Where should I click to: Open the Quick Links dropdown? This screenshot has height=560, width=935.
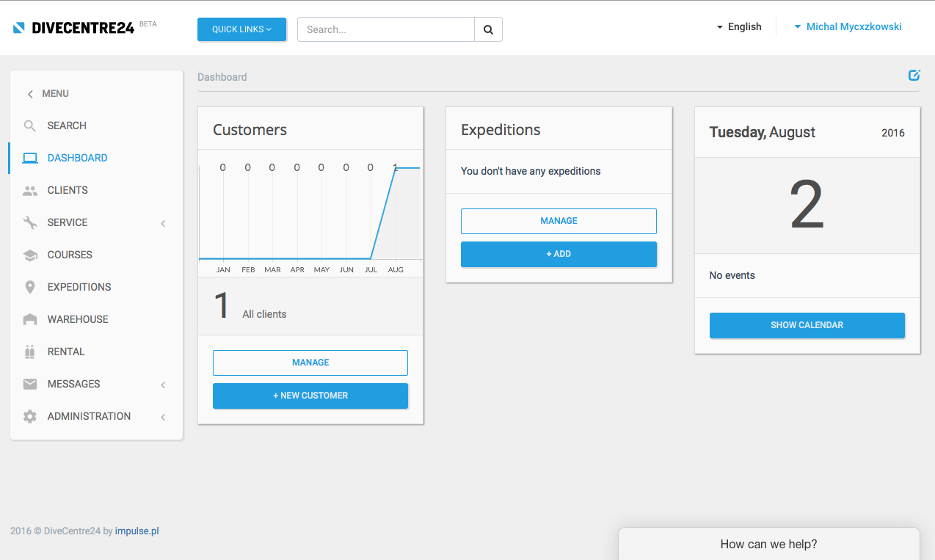pos(241,29)
